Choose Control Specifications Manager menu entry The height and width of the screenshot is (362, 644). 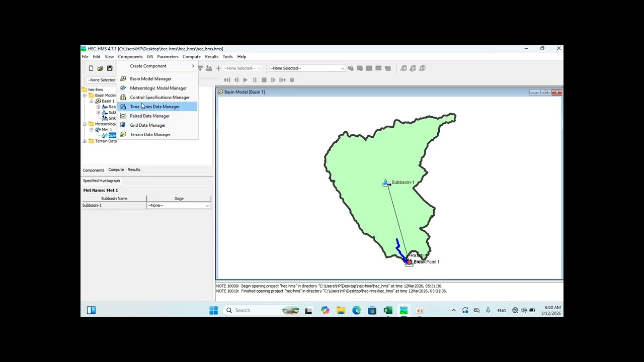[157, 98]
